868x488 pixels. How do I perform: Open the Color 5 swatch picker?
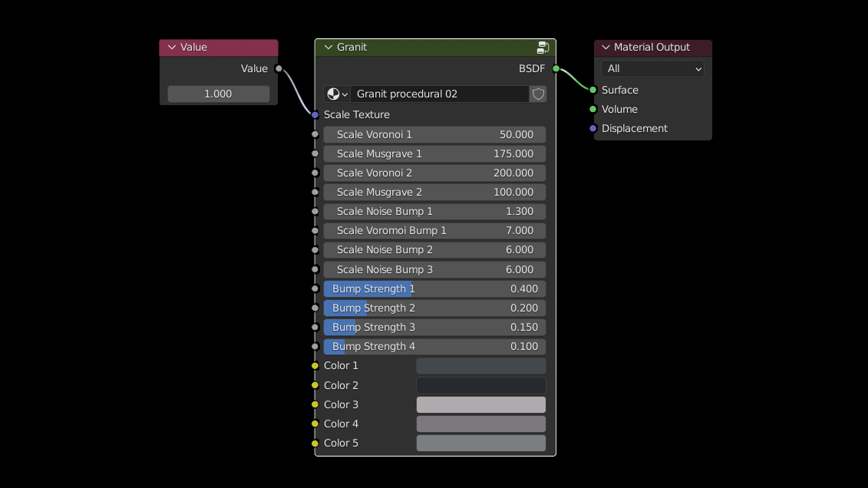click(480, 443)
